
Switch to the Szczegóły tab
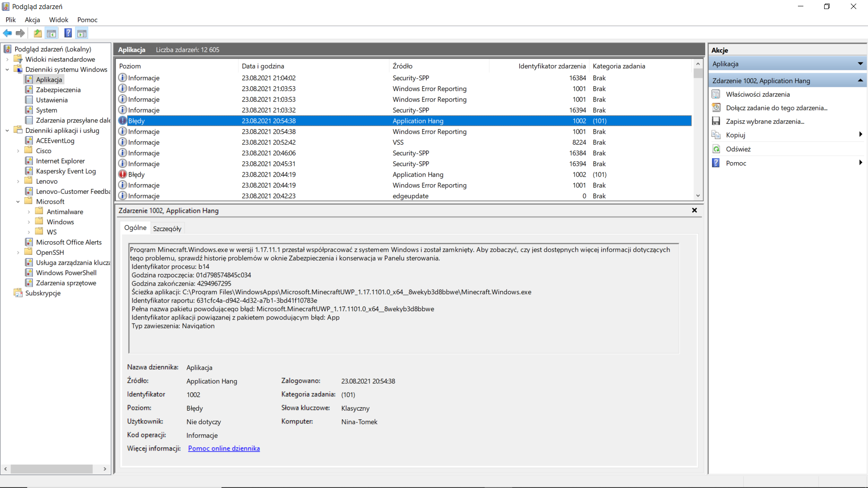click(x=167, y=229)
